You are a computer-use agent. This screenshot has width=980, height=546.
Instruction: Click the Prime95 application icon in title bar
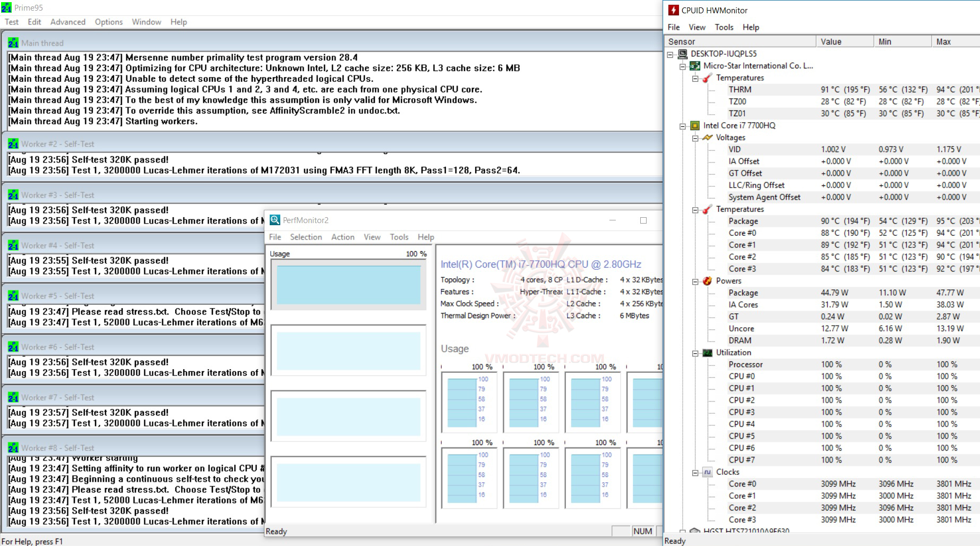coord(6,7)
